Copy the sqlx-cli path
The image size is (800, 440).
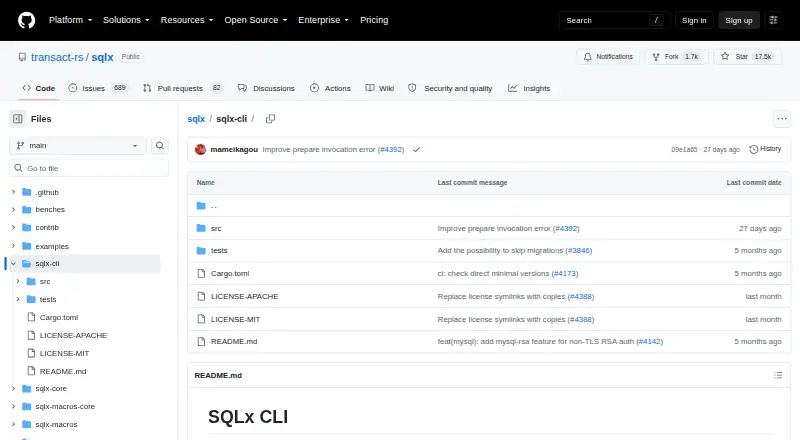pyautogui.click(x=270, y=119)
